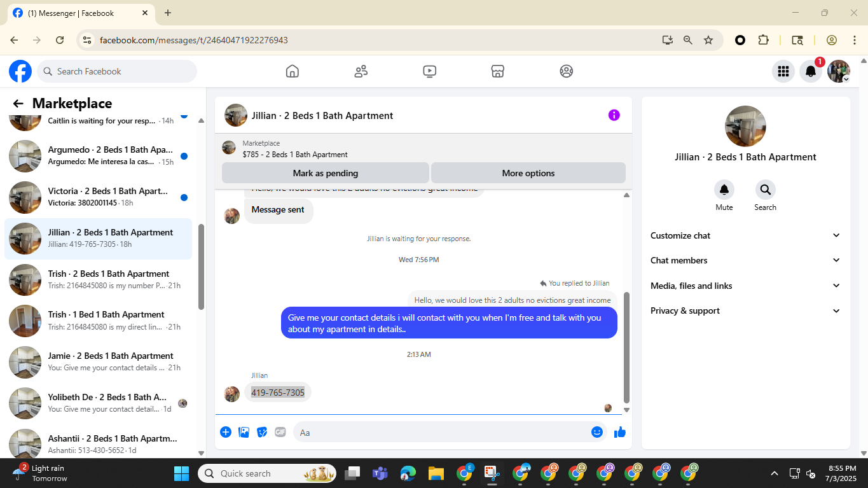Open Trish's 1 Bed 1 Bath conversation
The image size is (868, 488).
pyautogui.click(x=99, y=321)
